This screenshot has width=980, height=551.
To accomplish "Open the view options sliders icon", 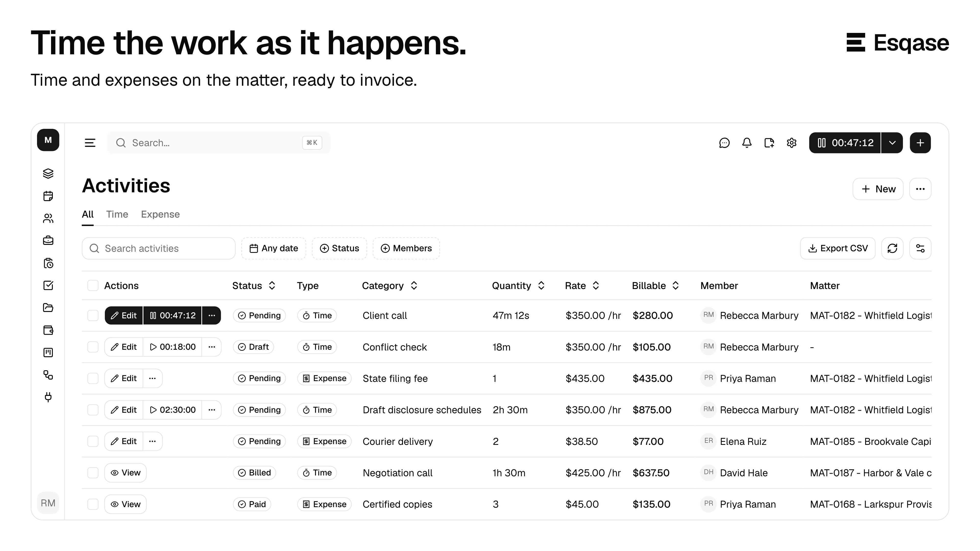I will coord(920,248).
